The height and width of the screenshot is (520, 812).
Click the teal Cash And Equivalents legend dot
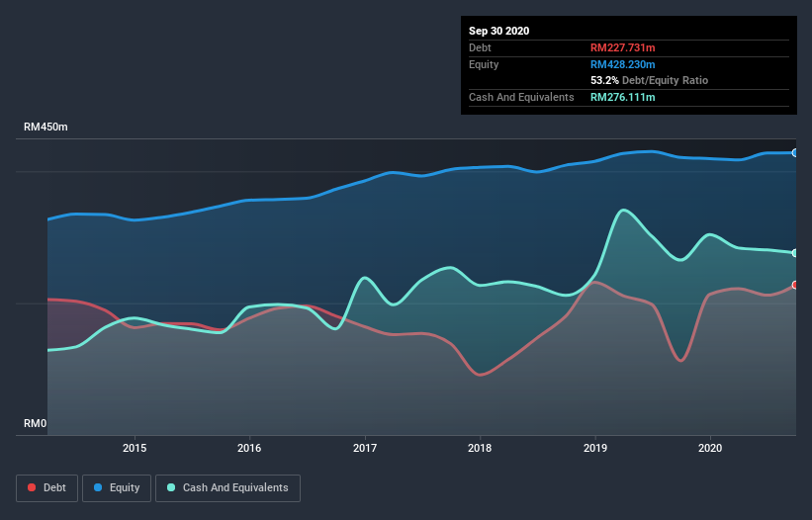[171, 487]
